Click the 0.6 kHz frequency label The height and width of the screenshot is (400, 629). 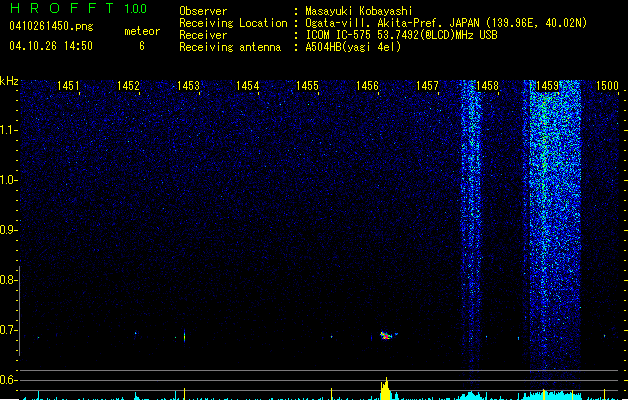[8, 380]
